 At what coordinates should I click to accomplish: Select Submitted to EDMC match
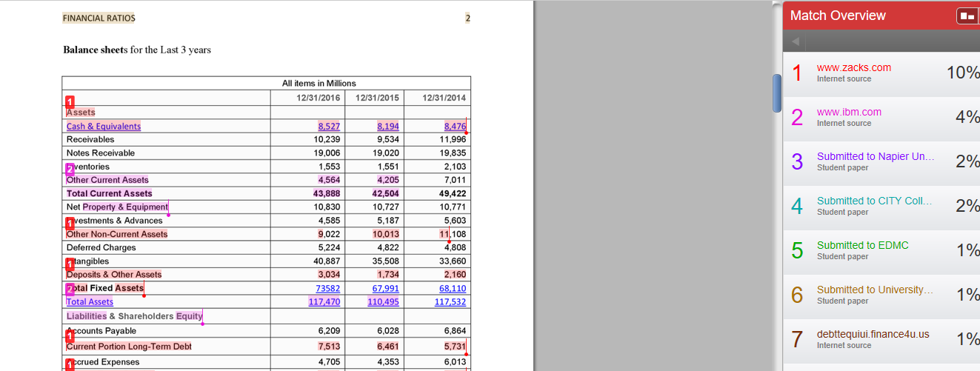coord(862,245)
